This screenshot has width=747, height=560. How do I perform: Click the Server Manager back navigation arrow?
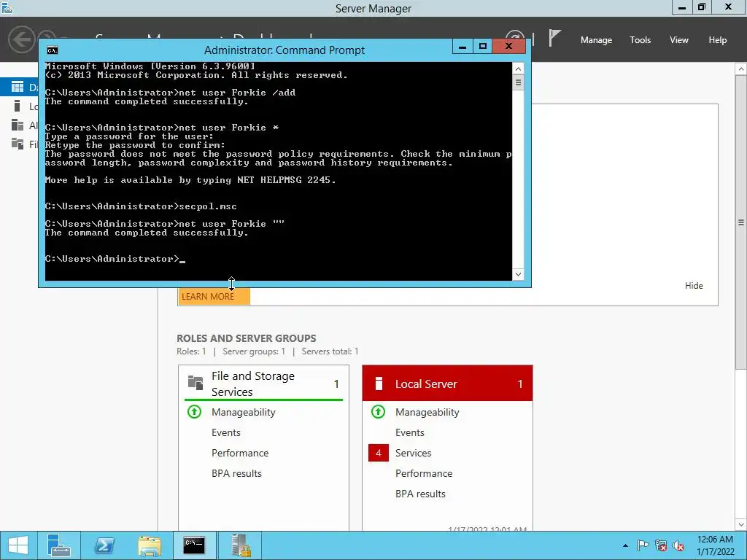(21, 39)
